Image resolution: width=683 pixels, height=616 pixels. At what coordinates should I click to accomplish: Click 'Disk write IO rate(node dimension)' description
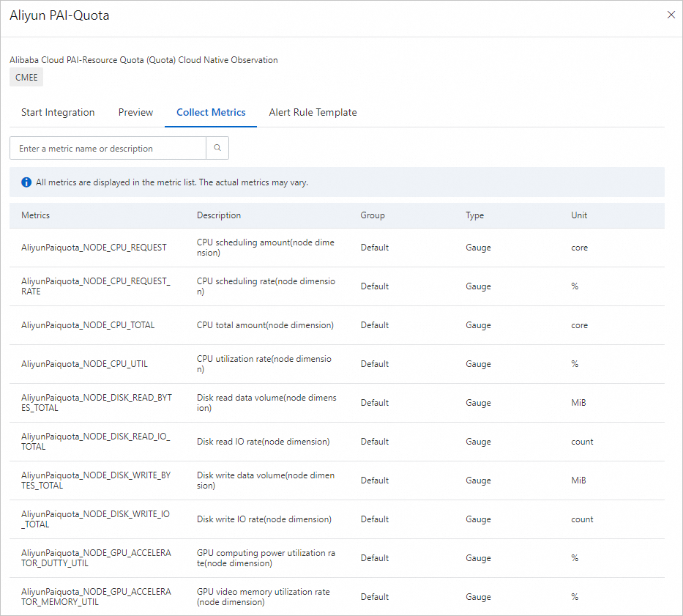(x=264, y=519)
